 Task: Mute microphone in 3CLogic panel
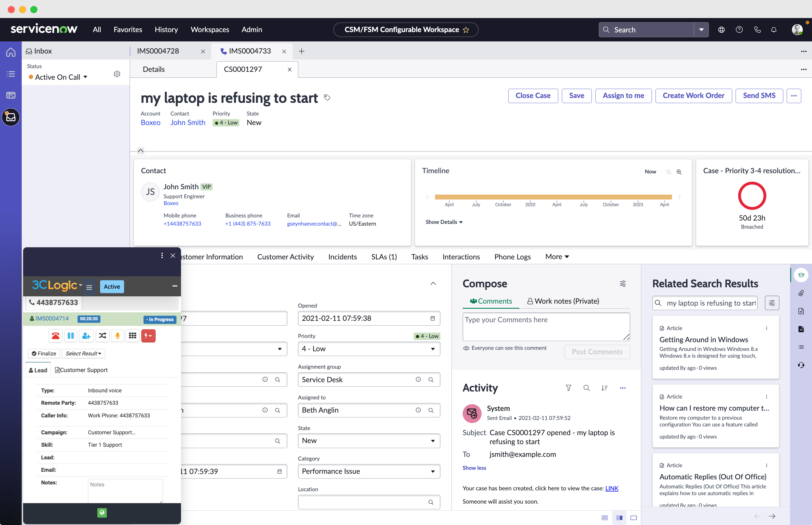pyautogui.click(x=117, y=336)
